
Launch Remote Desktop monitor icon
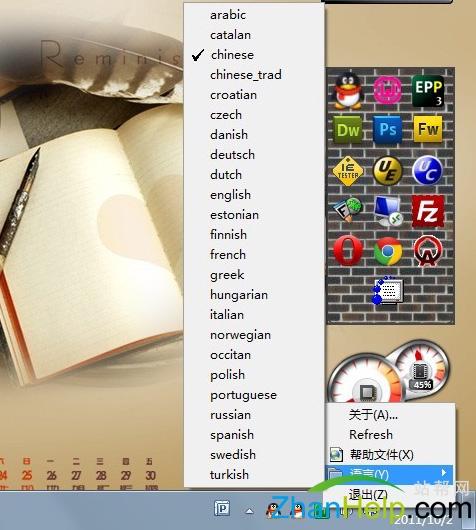coord(388,211)
